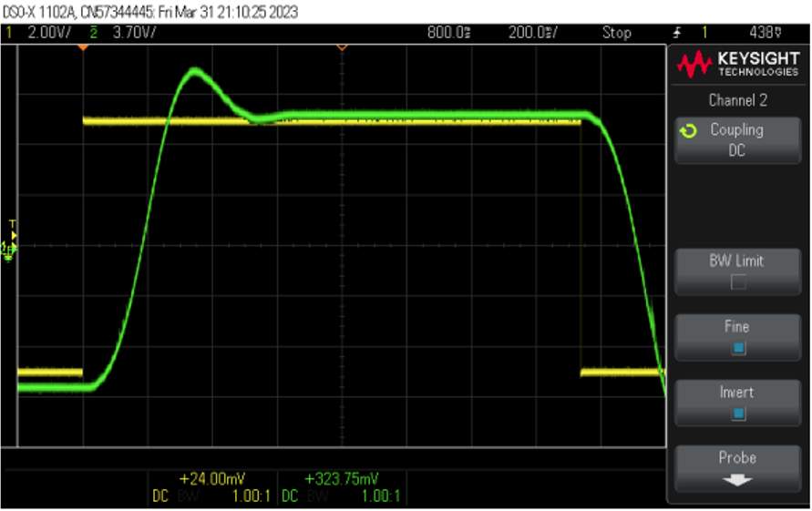Click the white down arrow on Probe
This screenshot has width=812, height=511.
tap(736, 478)
